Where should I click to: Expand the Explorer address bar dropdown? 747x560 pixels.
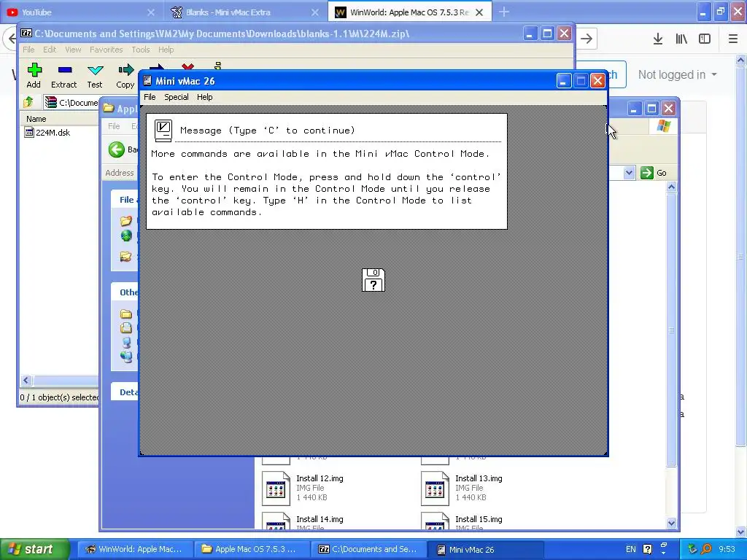(x=629, y=173)
